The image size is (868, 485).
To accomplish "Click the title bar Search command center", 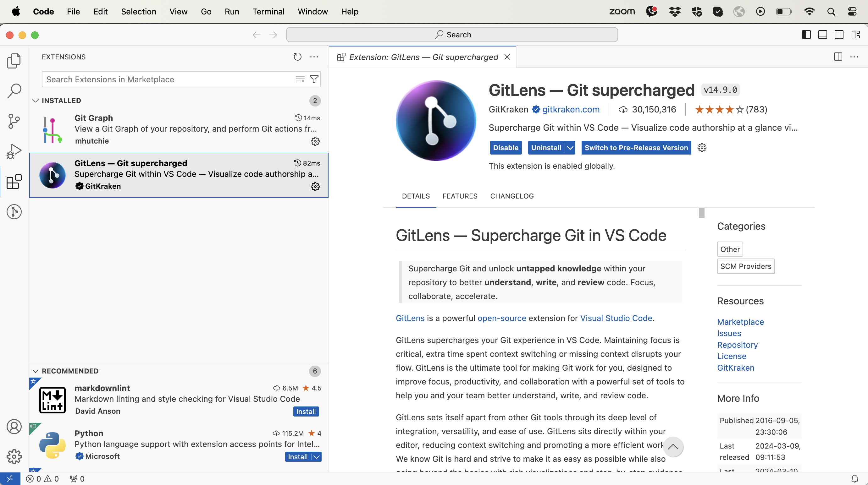I will click(452, 35).
